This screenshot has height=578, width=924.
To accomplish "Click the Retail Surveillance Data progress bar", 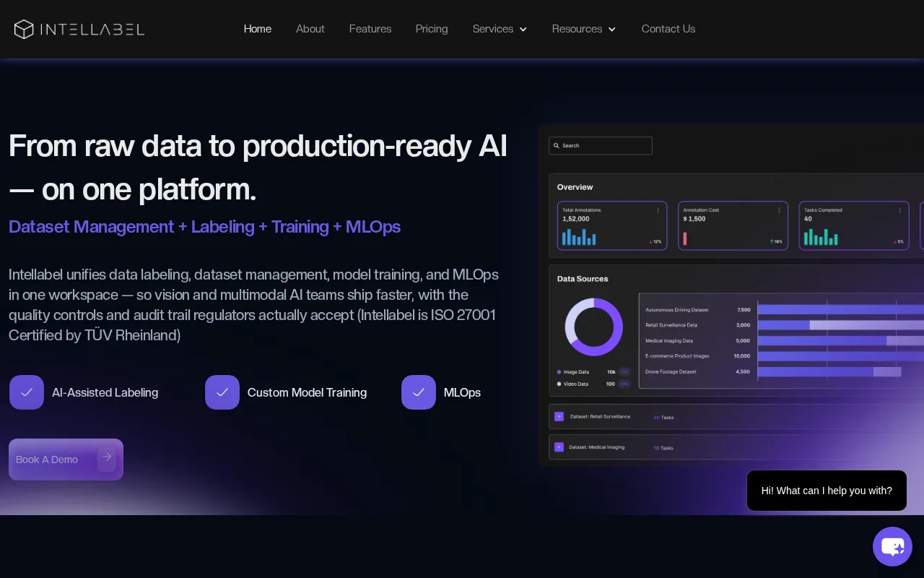I will tap(841, 325).
